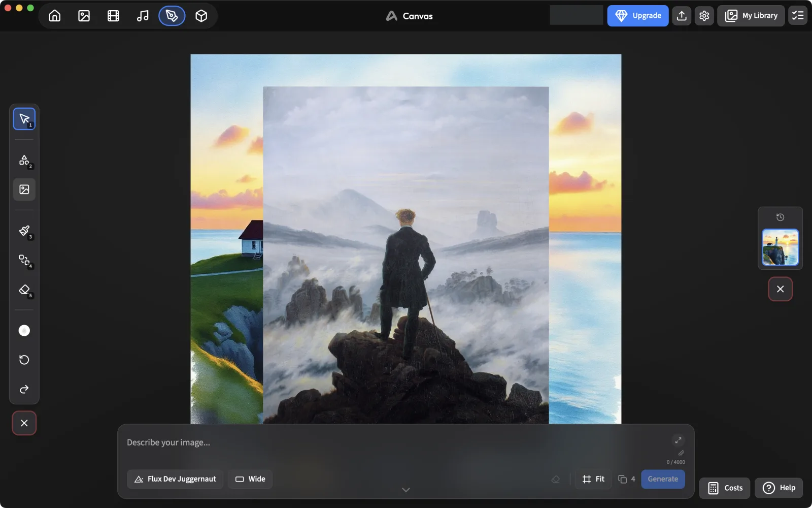Clear prompt with the eraser icon

(x=556, y=479)
